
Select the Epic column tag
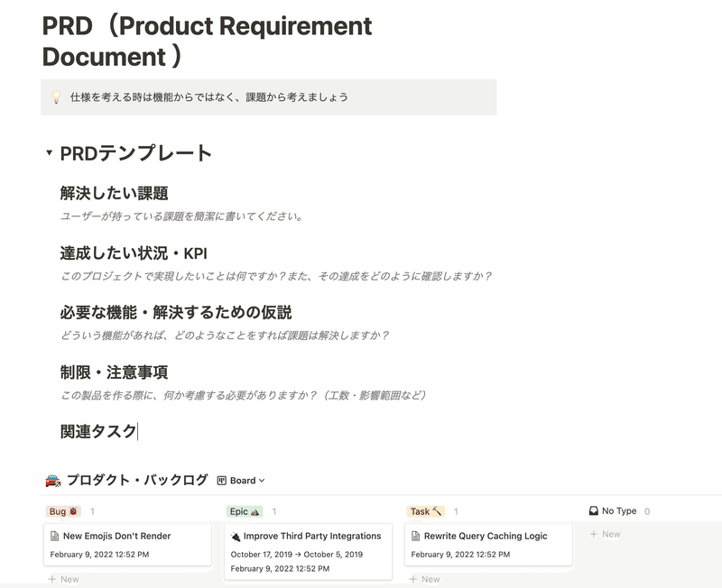[x=245, y=511]
